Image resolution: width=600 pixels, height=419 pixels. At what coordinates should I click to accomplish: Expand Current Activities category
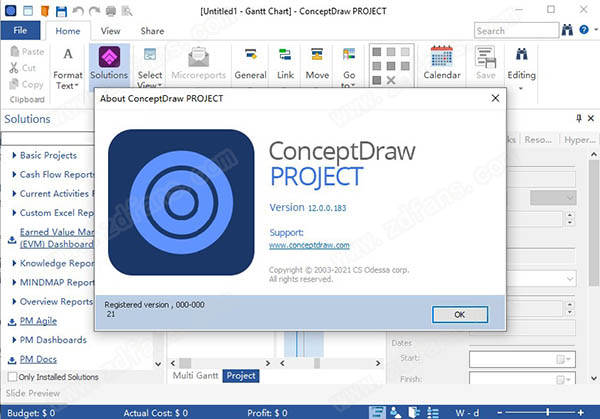point(14,193)
